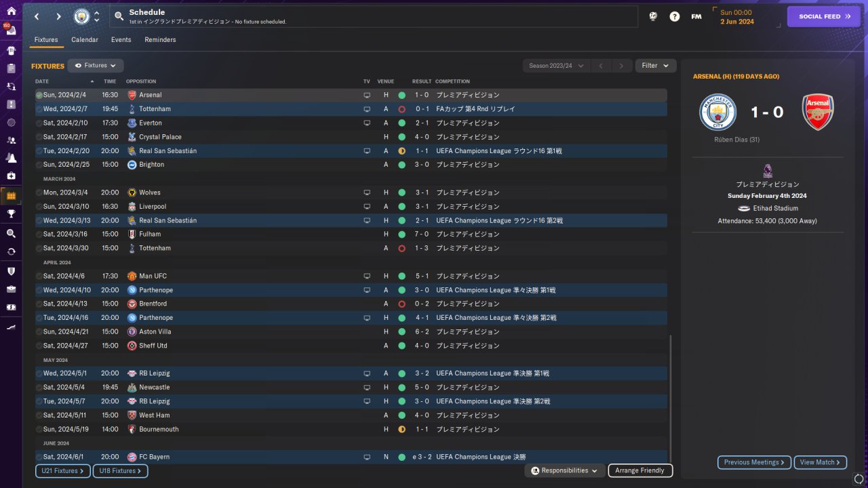Toggle the circle marker on Arsenal fixture row
Image resolution: width=868 pixels, height=488 pixels.
click(x=39, y=95)
